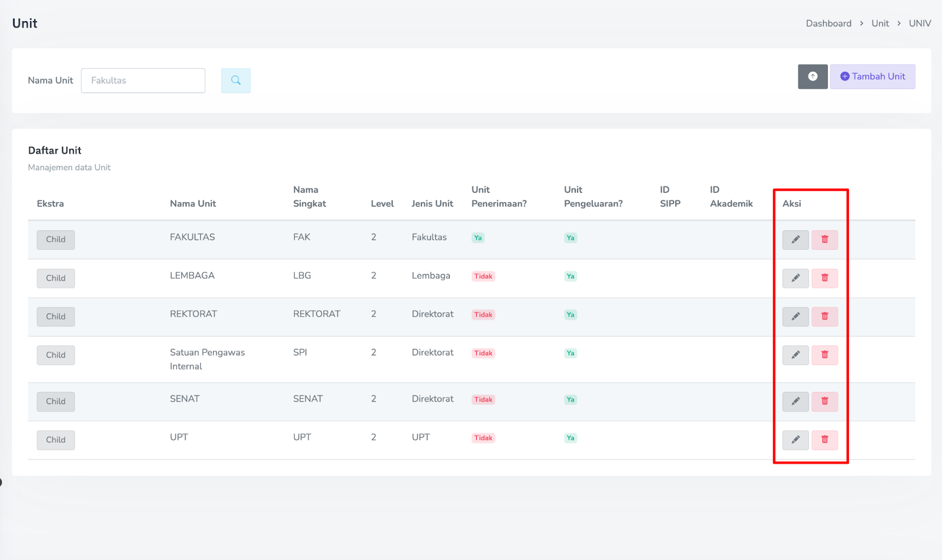
Task: Focus the Nama Unit search field
Action: [x=143, y=81]
